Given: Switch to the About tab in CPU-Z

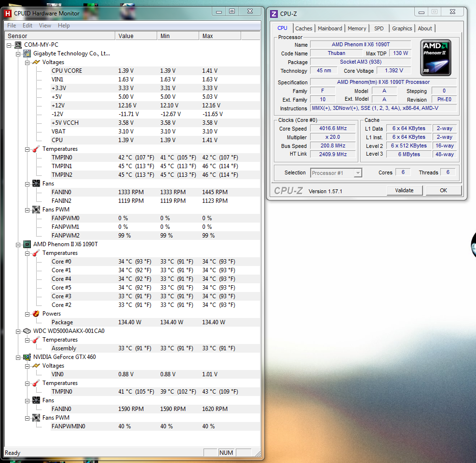Looking at the screenshot, I should pos(425,28).
